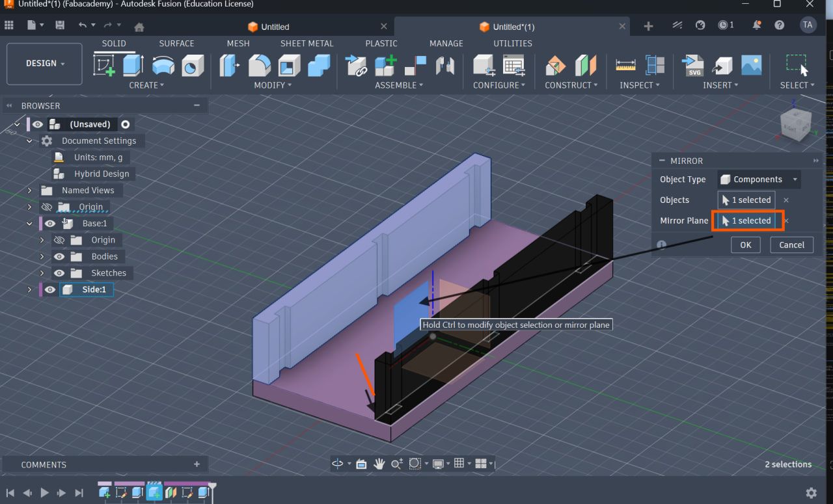Click the Mirror Plane selection field
The width and height of the screenshot is (833, 504).
tap(746, 221)
